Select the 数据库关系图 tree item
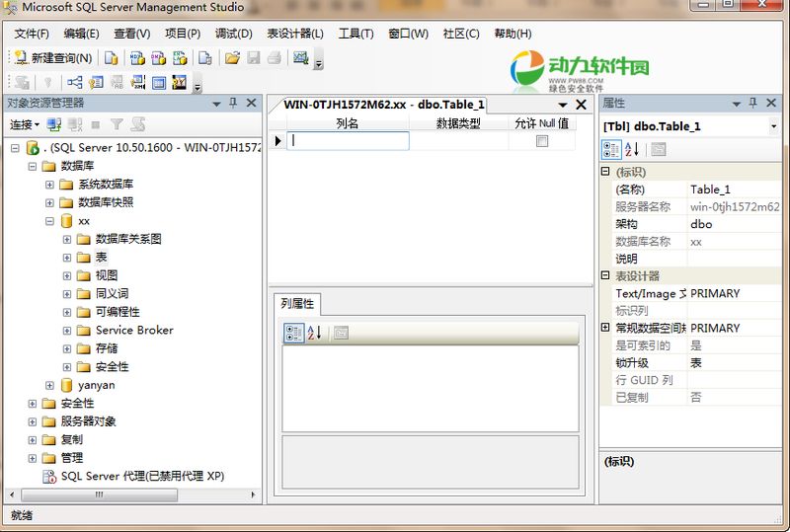790x532 pixels. [x=128, y=239]
